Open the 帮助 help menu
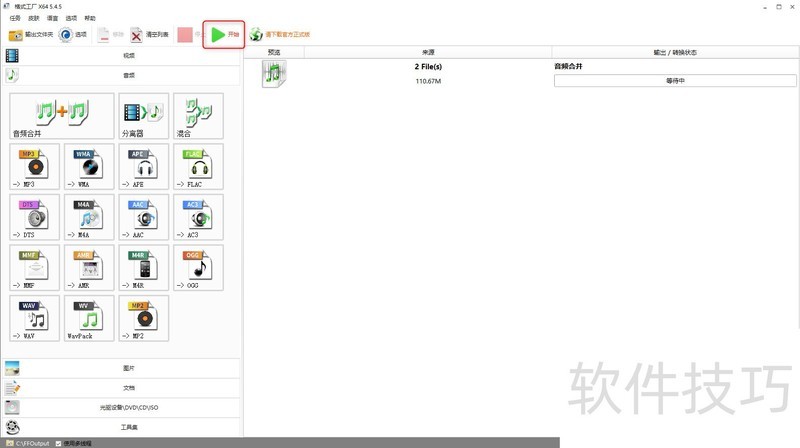 90,18
